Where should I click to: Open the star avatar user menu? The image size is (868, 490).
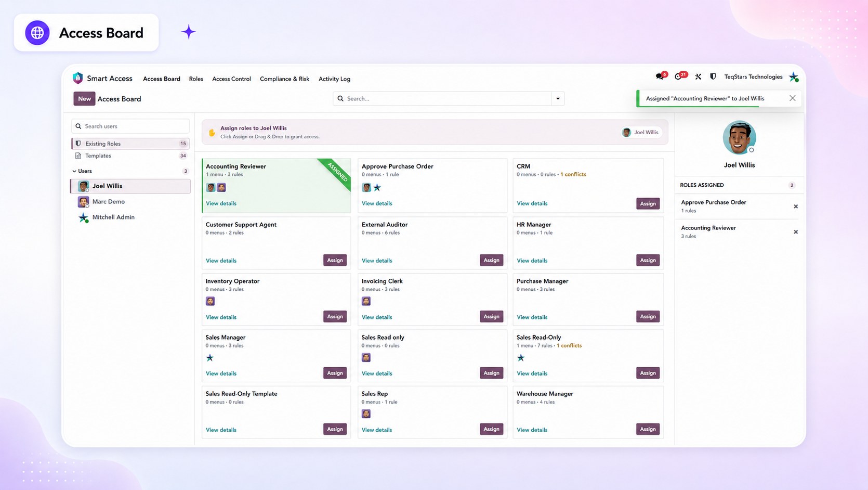point(794,77)
